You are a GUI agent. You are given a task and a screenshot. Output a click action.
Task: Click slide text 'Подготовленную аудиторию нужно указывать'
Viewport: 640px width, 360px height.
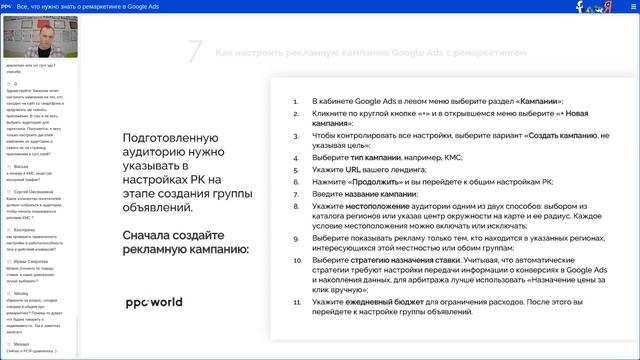click(187, 172)
